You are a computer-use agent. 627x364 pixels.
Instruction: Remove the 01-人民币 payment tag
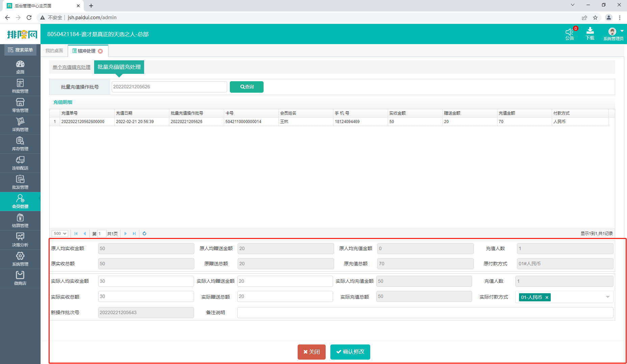click(x=547, y=297)
